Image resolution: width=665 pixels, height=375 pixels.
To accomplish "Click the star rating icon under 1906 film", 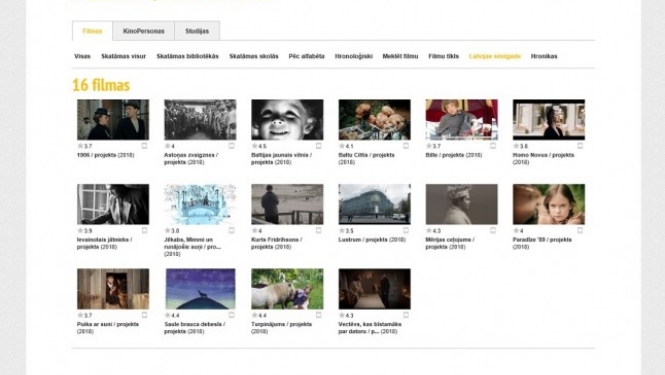I will tap(80, 146).
